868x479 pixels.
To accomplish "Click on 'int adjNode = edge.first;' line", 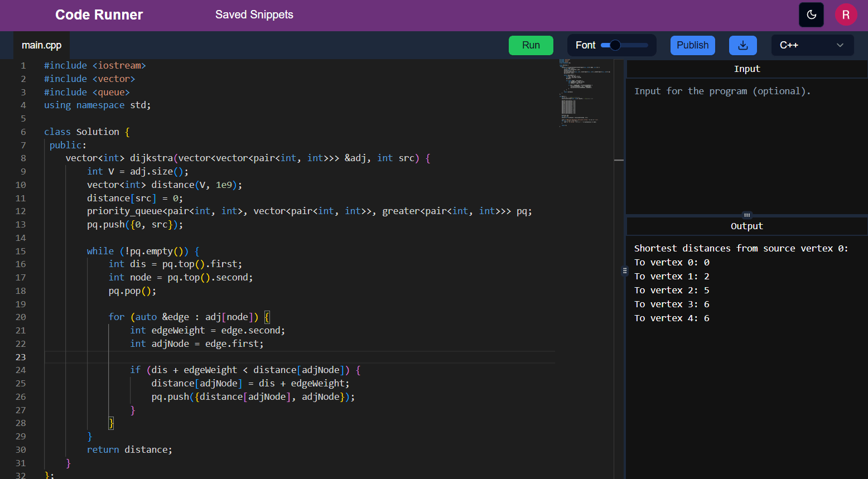I will click(197, 343).
